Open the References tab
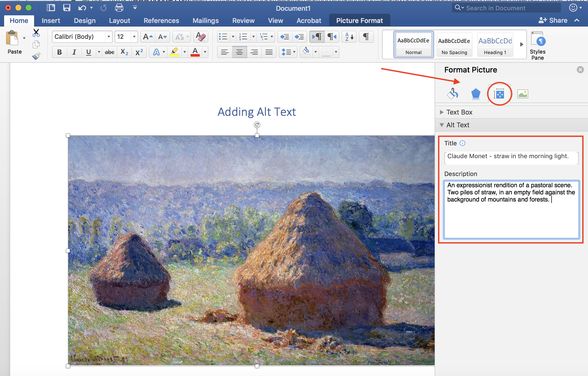The image size is (588, 376). pos(161,20)
